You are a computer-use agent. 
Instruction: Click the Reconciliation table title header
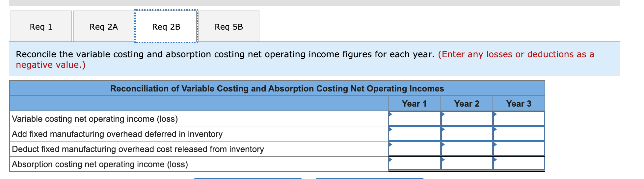coord(277,89)
